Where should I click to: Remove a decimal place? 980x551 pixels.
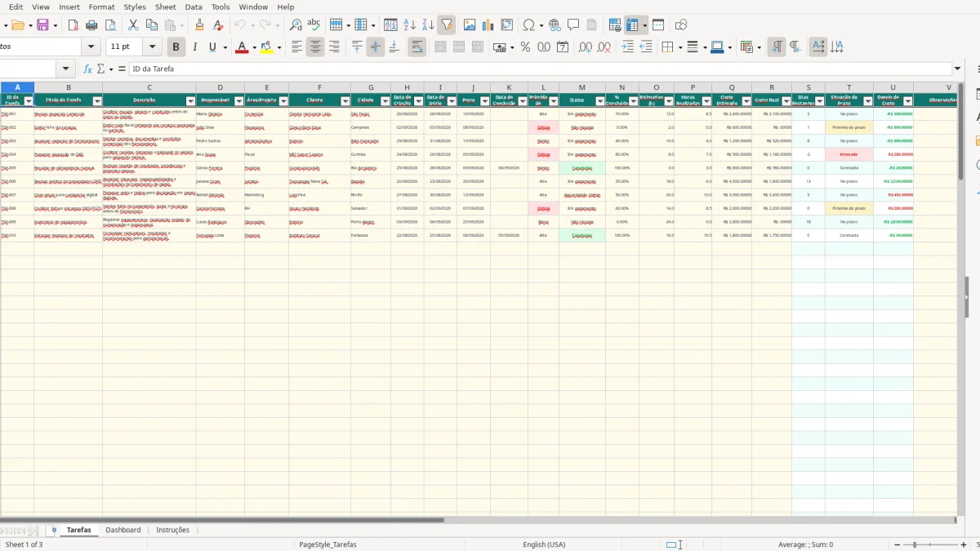(604, 47)
